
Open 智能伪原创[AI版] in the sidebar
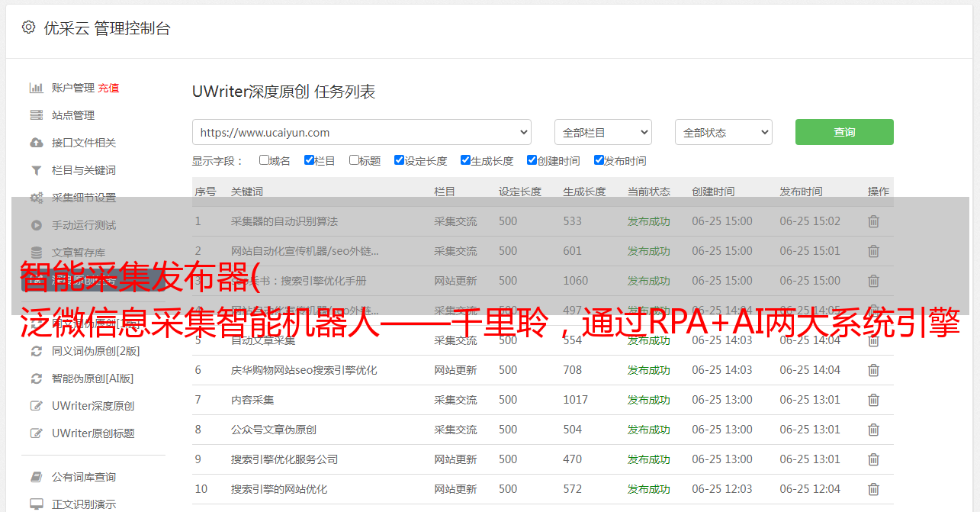point(92,378)
